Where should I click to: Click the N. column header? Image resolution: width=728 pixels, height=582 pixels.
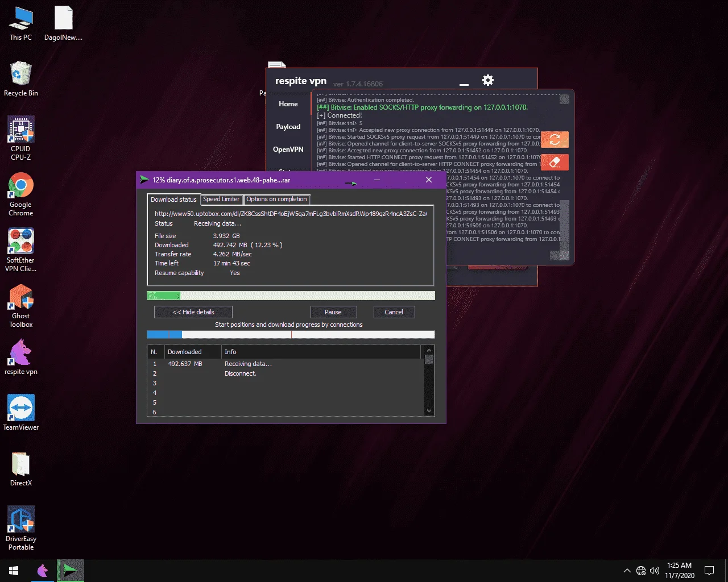click(156, 352)
